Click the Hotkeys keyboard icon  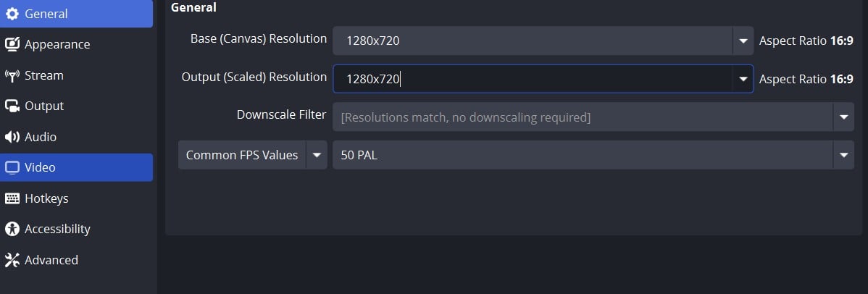[x=12, y=198]
